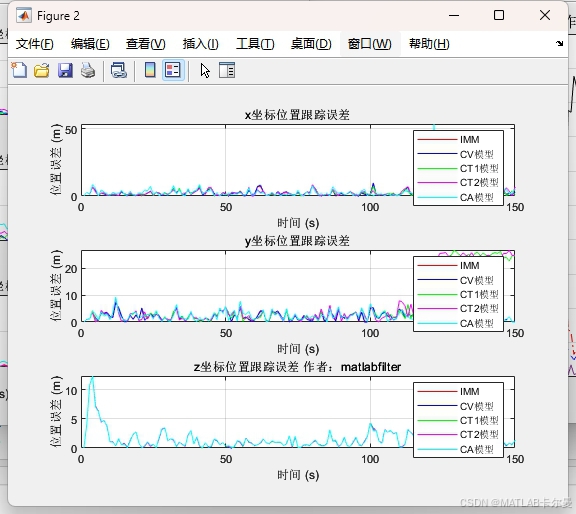Open the 文件(F) menu
The width and height of the screenshot is (576, 514).
tap(35, 44)
